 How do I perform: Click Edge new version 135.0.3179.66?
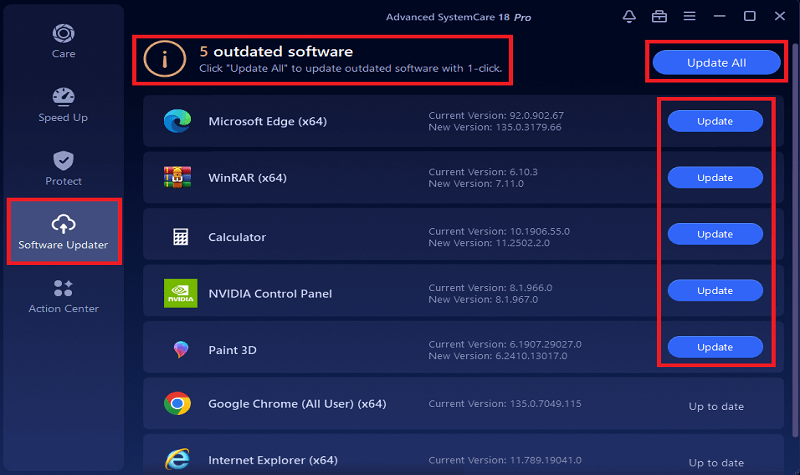tap(495, 127)
